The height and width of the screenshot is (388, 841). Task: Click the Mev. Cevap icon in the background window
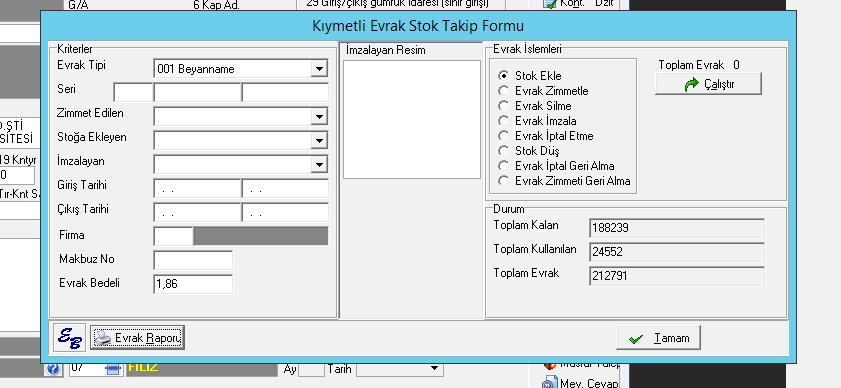pos(550,382)
